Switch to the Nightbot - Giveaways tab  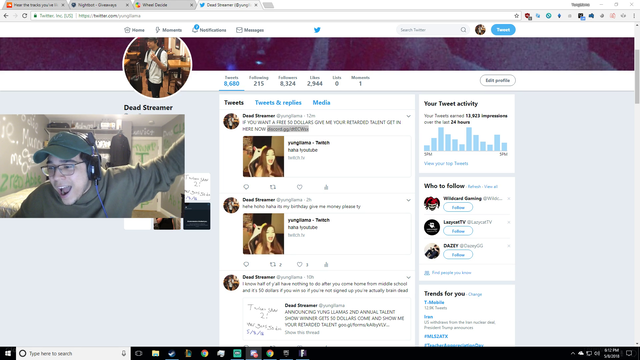(99, 5)
